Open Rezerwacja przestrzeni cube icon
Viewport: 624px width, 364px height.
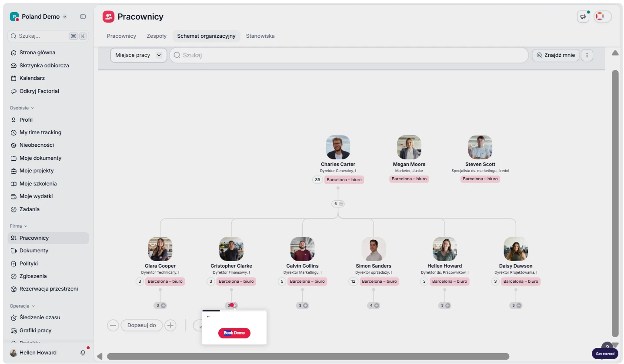tap(13, 289)
